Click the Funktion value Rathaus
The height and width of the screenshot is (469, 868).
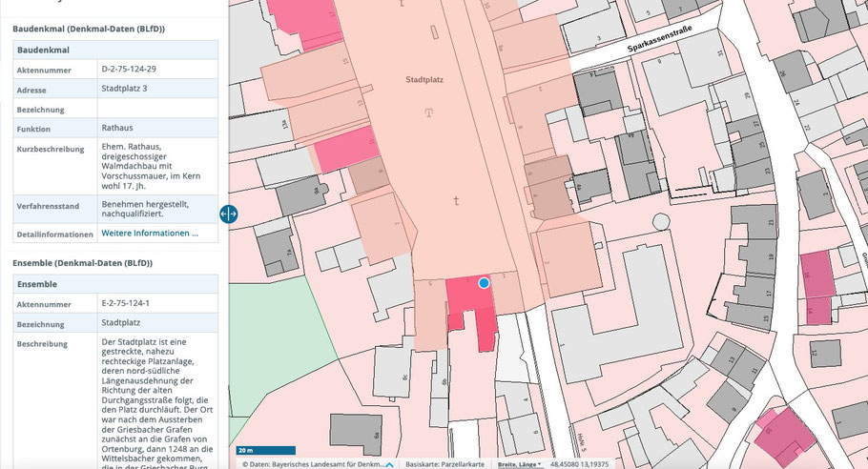click(x=117, y=128)
